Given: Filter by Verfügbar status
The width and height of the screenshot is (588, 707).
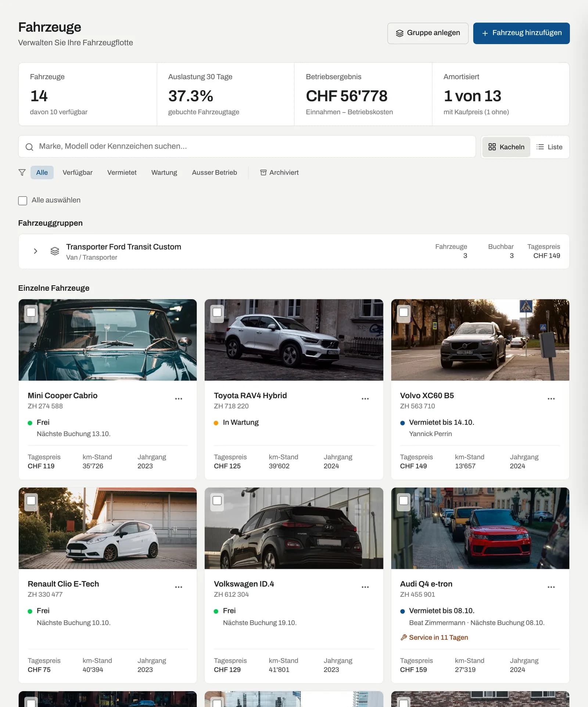Looking at the screenshot, I should pos(78,172).
